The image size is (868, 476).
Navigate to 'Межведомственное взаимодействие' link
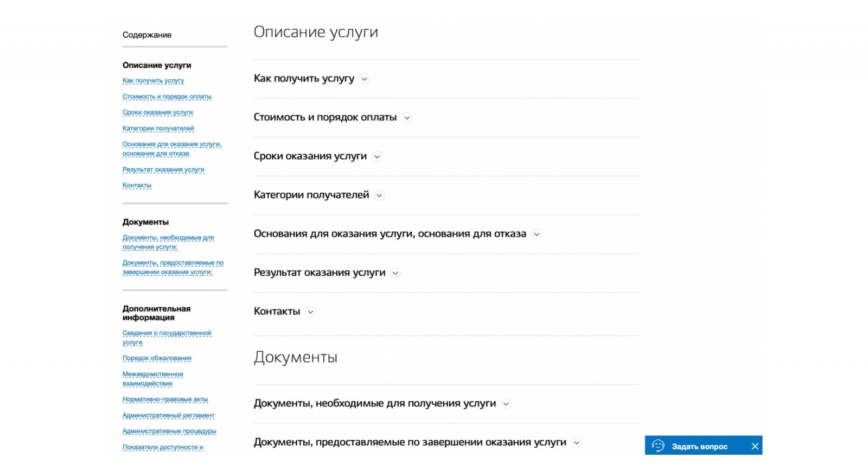tap(152, 379)
